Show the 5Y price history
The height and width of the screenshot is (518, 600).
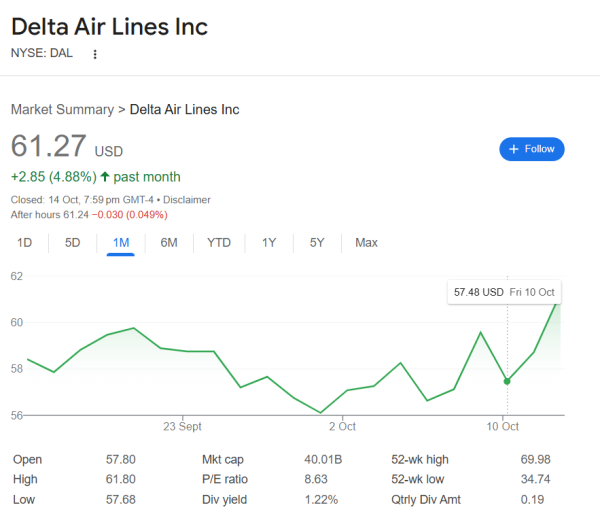coord(317,242)
